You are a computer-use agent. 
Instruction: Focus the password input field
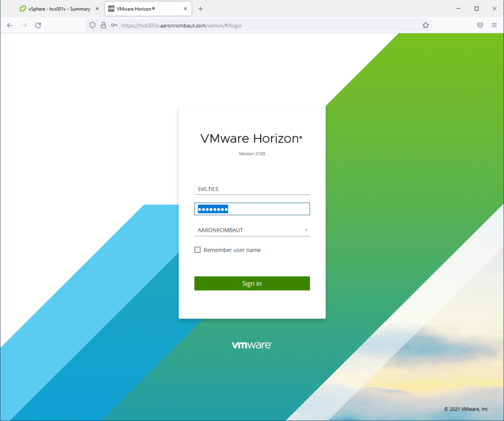(252, 209)
